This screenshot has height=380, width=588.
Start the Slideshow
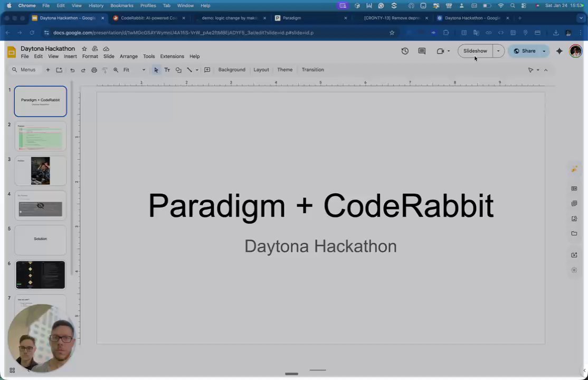pyautogui.click(x=475, y=51)
